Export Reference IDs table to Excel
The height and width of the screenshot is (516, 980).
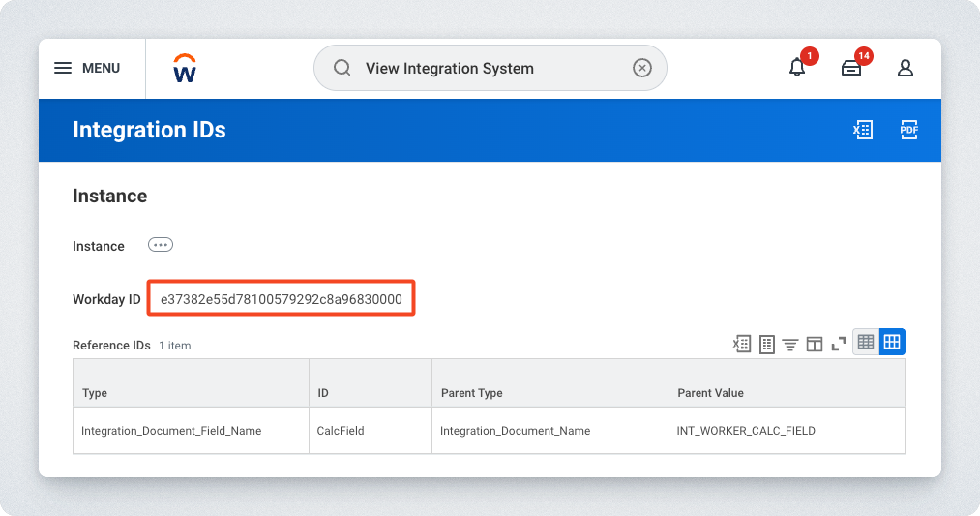click(742, 343)
